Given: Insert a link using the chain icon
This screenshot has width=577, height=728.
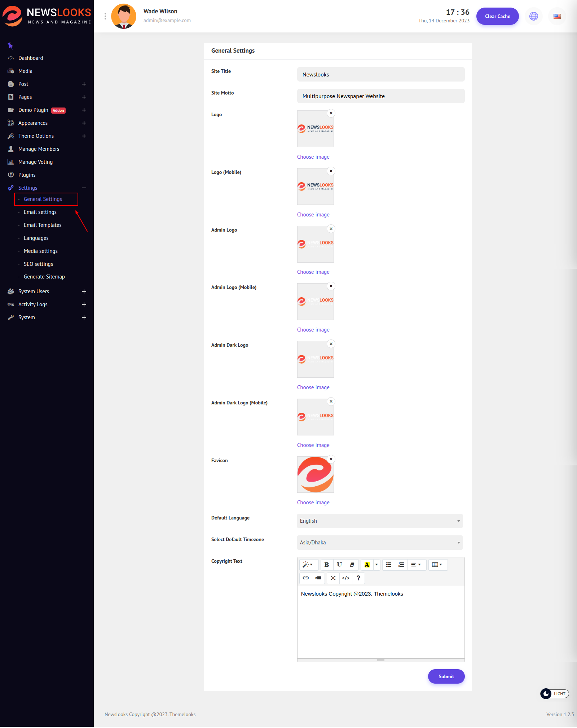Looking at the screenshot, I should (x=305, y=578).
